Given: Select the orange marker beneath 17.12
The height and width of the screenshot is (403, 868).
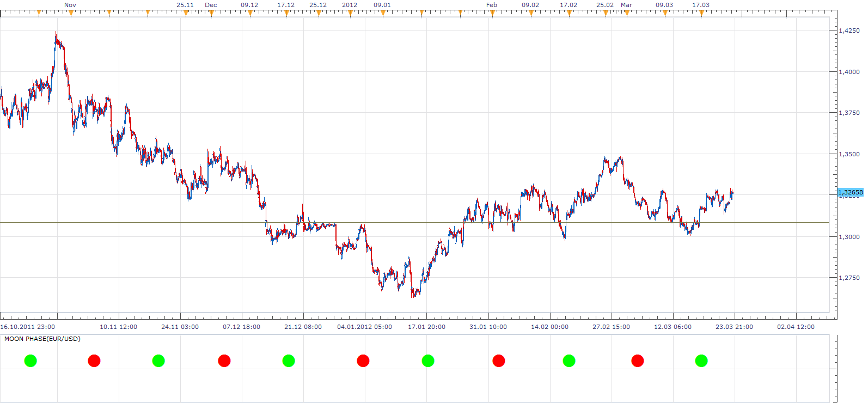Looking at the screenshot, I should 286,13.
